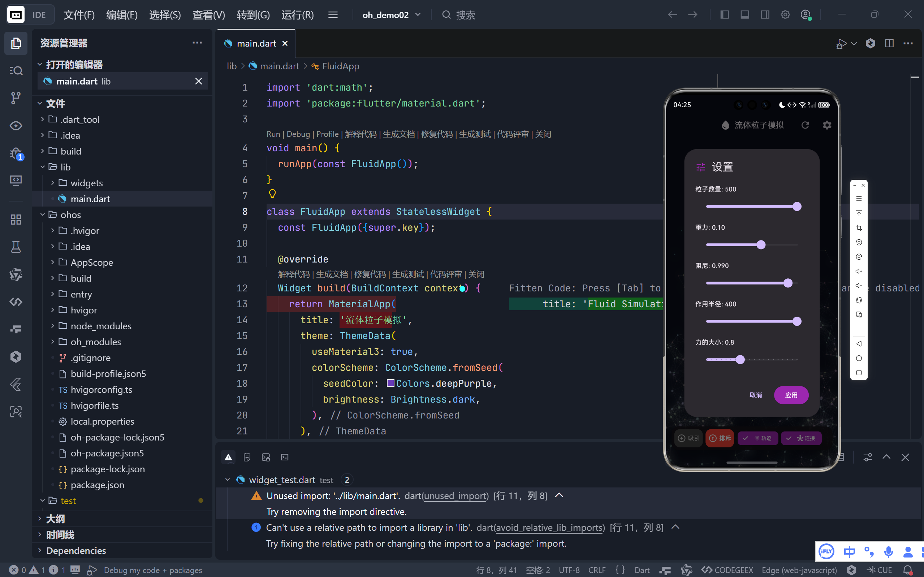This screenshot has height=577, width=924.
Task: Switch to the terminal panel icon
Action: coord(285,457)
